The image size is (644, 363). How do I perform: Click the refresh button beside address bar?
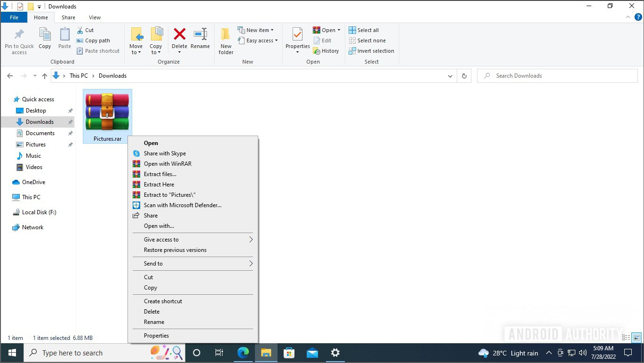(x=464, y=76)
